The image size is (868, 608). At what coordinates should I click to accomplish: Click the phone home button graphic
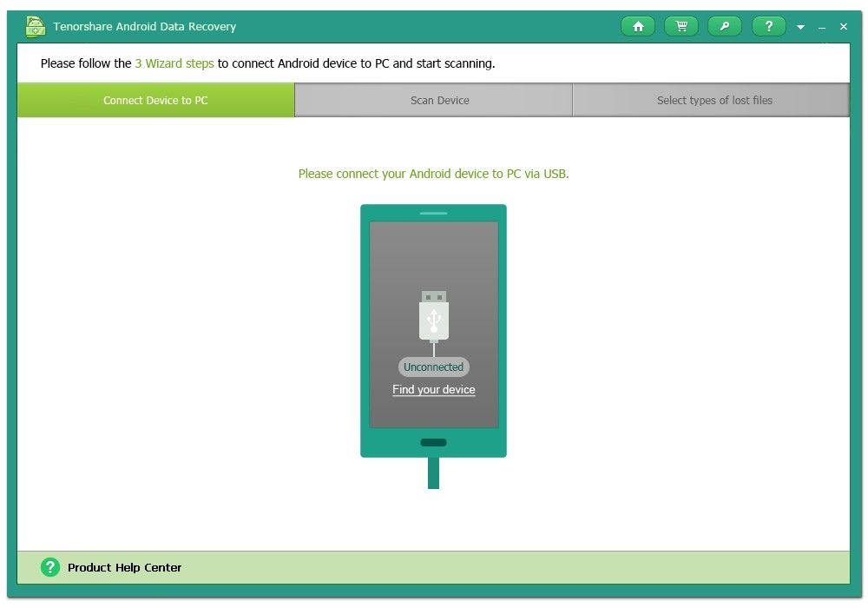(x=433, y=442)
